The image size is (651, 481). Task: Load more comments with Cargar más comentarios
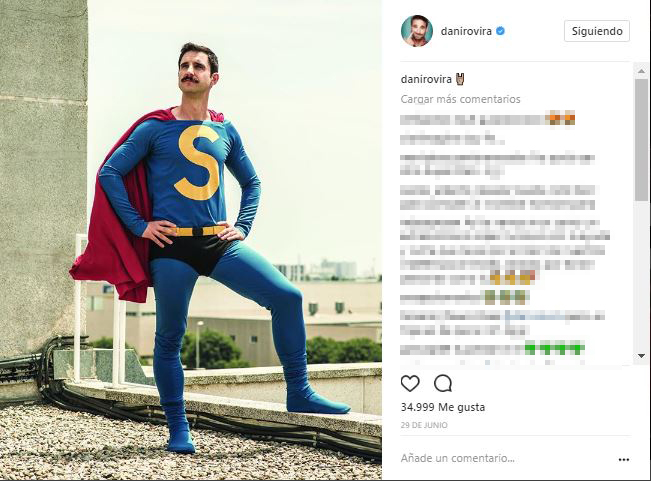(460, 99)
